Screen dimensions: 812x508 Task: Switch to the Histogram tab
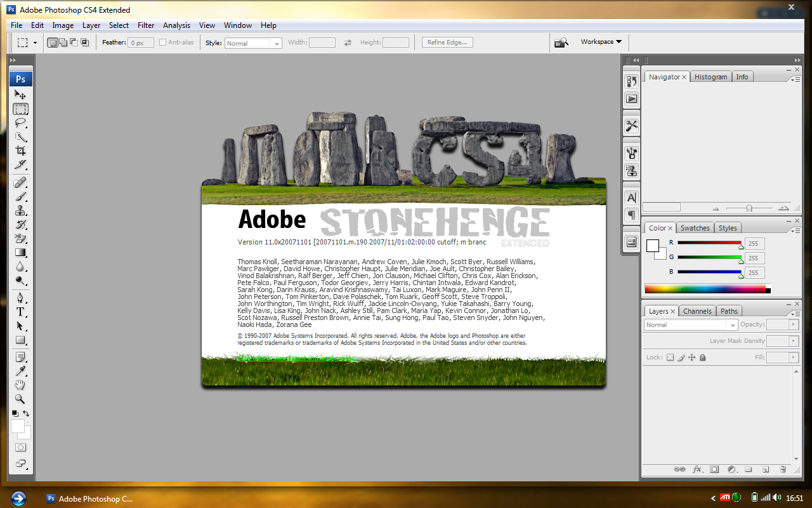tap(710, 77)
